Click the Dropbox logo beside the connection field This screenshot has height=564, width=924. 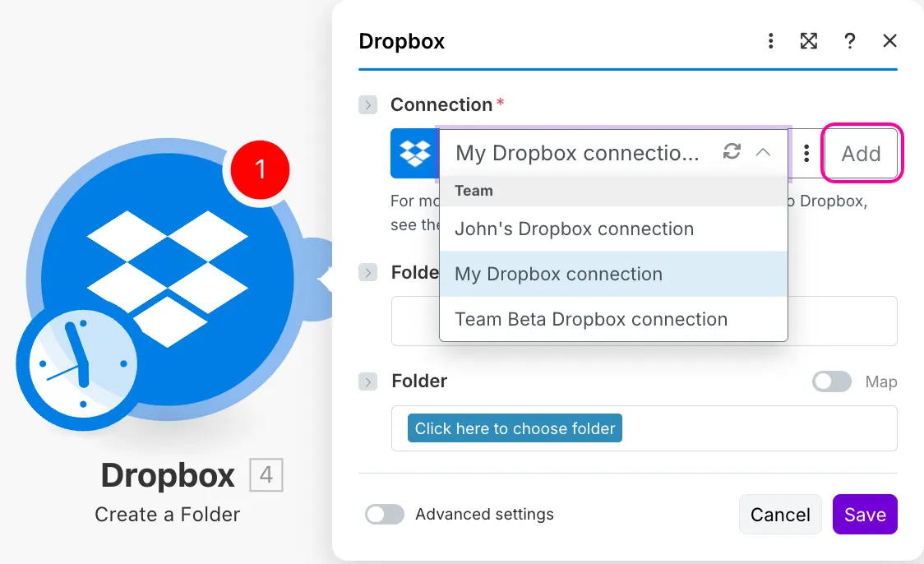coord(414,153)
